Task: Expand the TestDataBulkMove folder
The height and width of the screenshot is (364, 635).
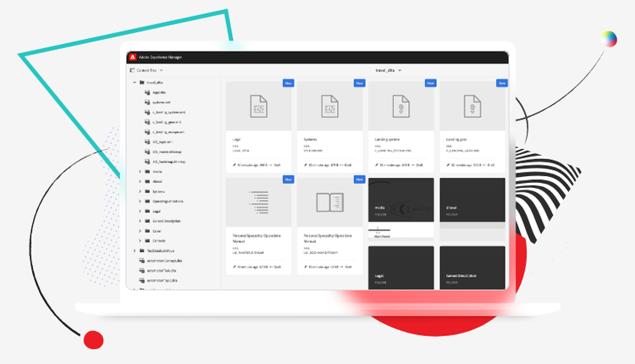Action: pos(134,251)
